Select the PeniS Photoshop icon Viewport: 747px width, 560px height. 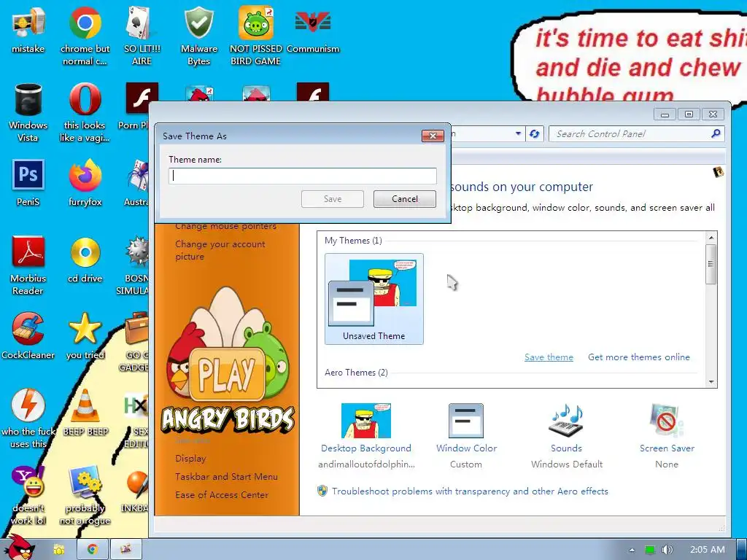(x=28, y=183)
